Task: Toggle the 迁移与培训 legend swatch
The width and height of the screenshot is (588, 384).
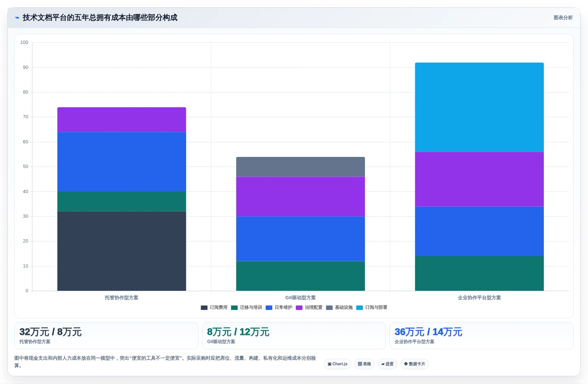Action: click(234, 308)
